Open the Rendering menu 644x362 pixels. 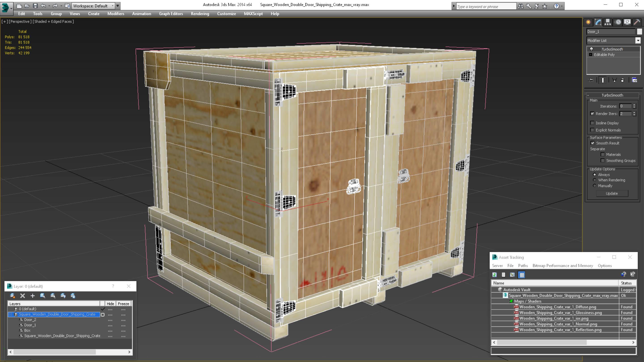200,14
